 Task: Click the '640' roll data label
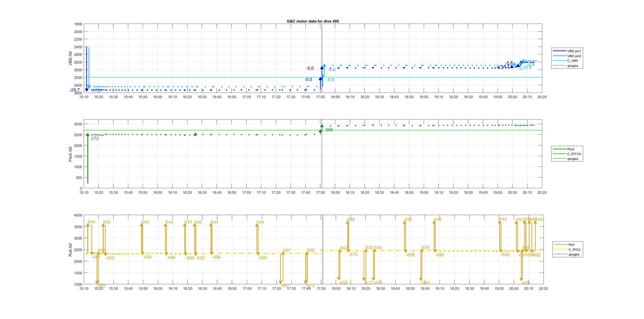pos(378,248)
